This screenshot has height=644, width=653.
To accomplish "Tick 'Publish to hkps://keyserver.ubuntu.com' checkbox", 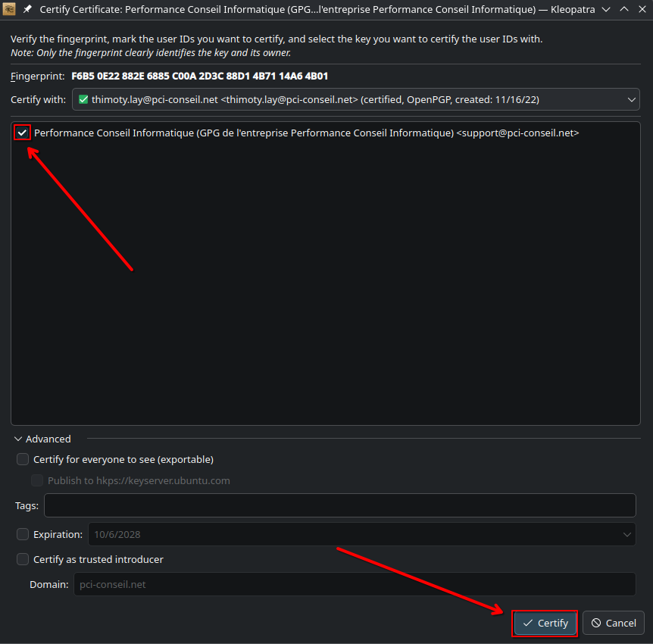I will [x=37, y=480].
